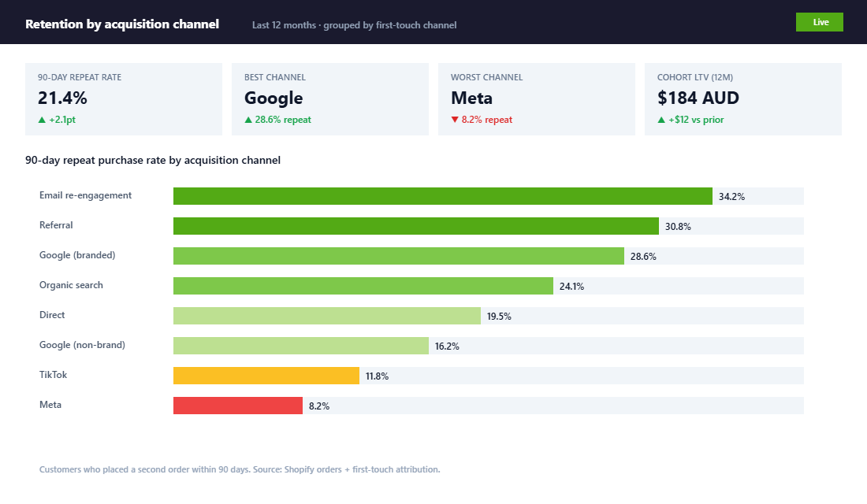Click the Referral bar in the chart

pos(414,225)
